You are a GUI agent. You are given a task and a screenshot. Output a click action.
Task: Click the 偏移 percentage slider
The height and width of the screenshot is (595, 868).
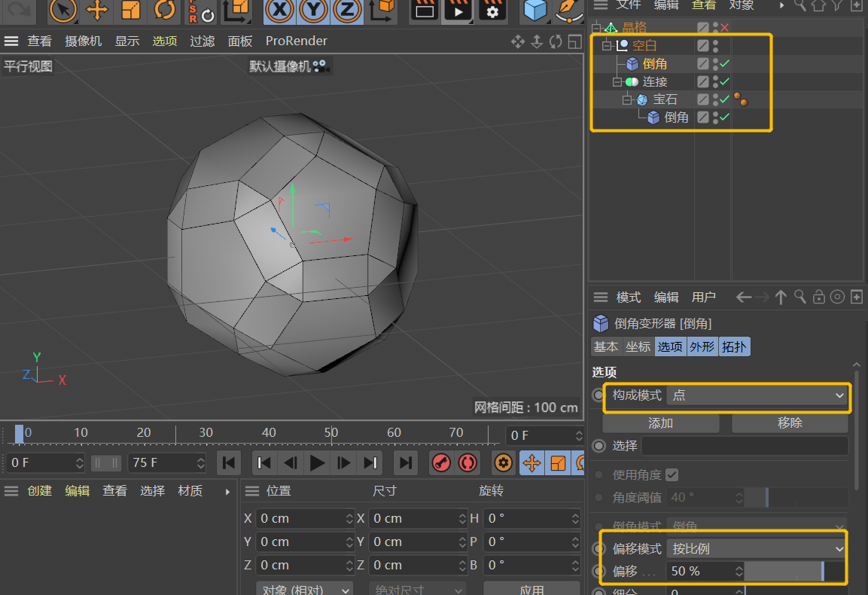point(795,571)
